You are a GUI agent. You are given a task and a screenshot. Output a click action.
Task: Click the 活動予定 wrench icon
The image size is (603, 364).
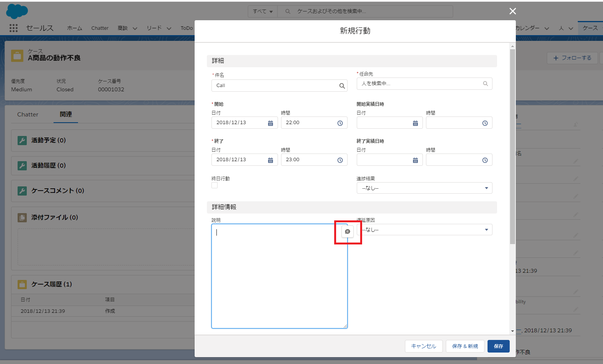tap(22, 140)
